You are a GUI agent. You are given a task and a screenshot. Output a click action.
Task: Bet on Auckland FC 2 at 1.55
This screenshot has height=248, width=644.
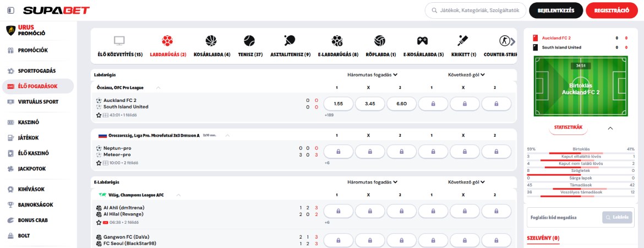click(339, 104)
